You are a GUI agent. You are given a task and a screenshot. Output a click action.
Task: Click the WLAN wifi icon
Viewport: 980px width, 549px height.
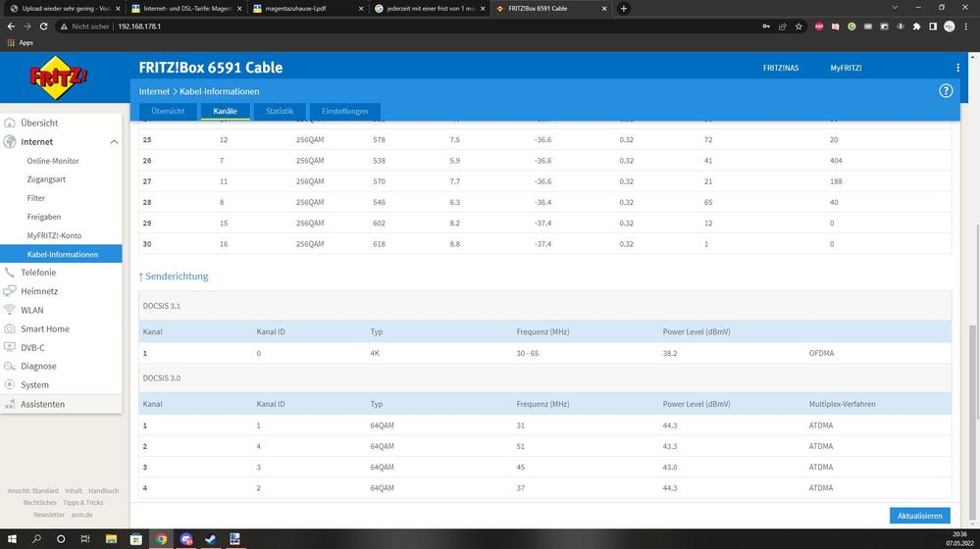(x=10, y=310)
